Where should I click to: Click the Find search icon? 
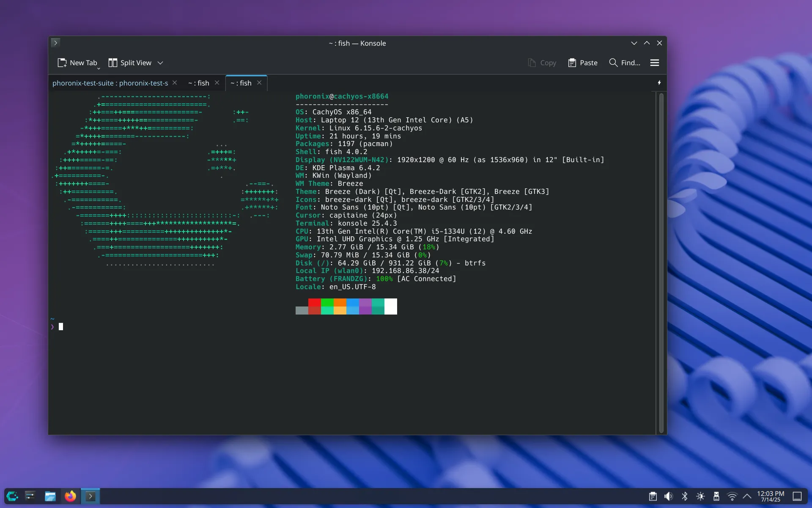[x=613, y=63]
